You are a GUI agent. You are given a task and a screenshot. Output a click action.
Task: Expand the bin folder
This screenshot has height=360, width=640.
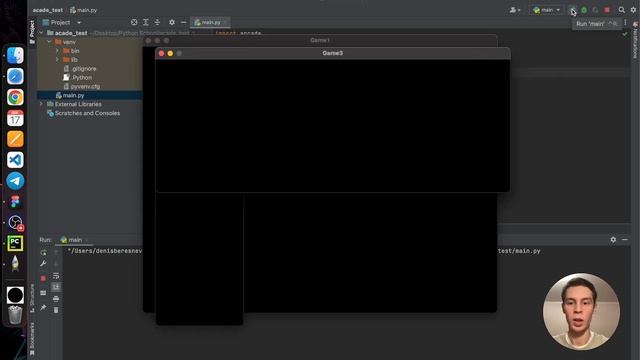pos(57,51)
